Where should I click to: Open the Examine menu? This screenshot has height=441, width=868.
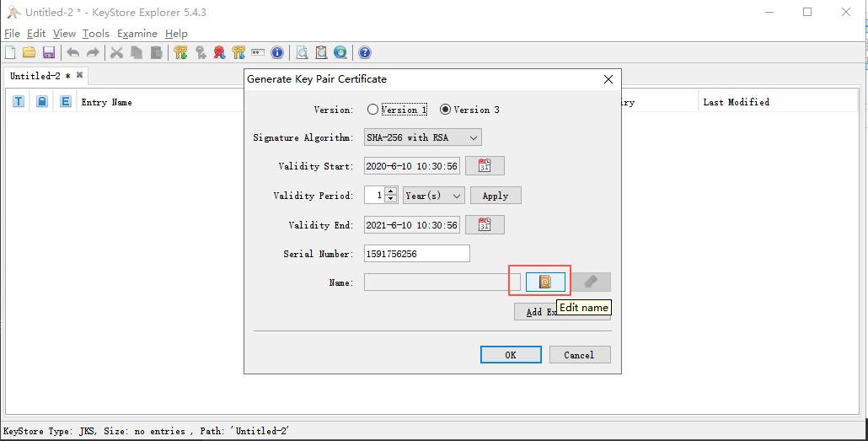pos(137,34)
